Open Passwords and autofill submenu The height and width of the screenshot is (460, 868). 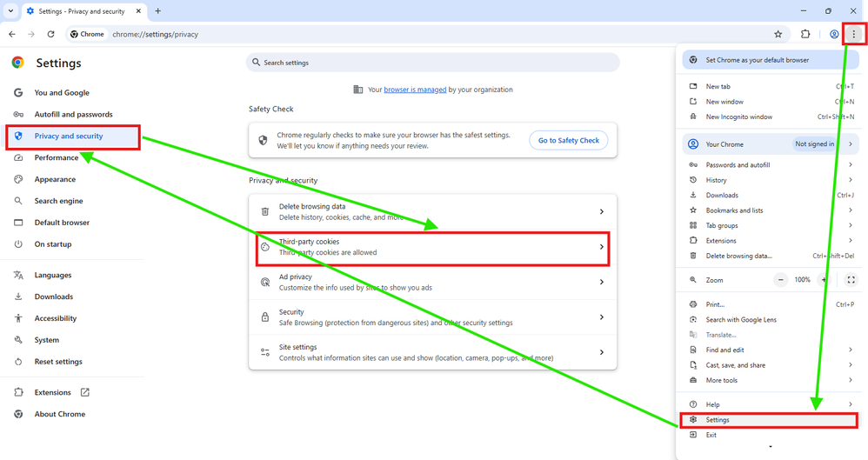[771, 165]
